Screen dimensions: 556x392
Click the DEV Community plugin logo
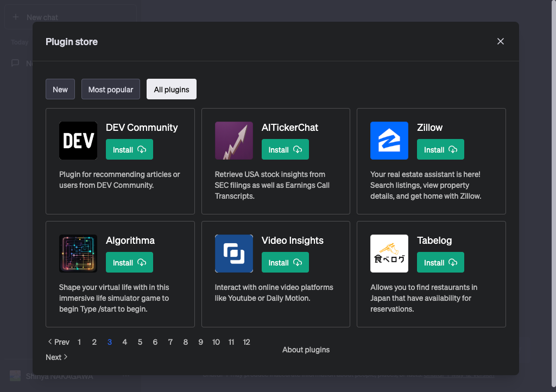click(x=78, y=141)
